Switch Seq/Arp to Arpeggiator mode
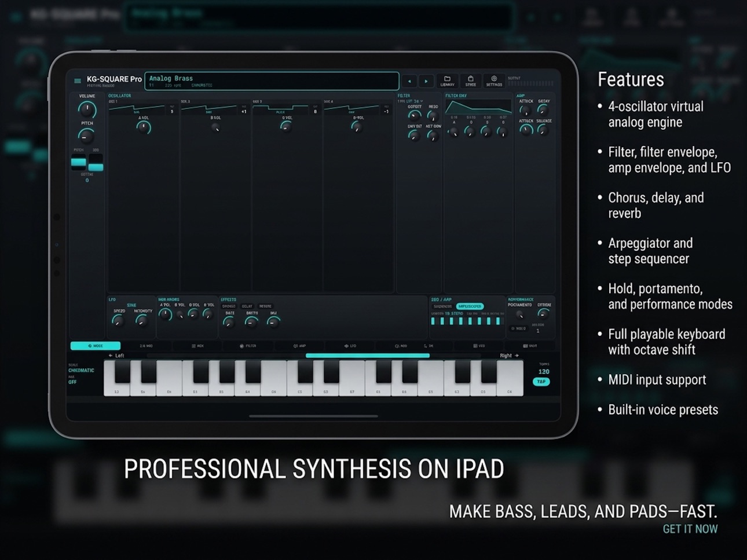Screen dimensions: 747x560 coord(470,306)
